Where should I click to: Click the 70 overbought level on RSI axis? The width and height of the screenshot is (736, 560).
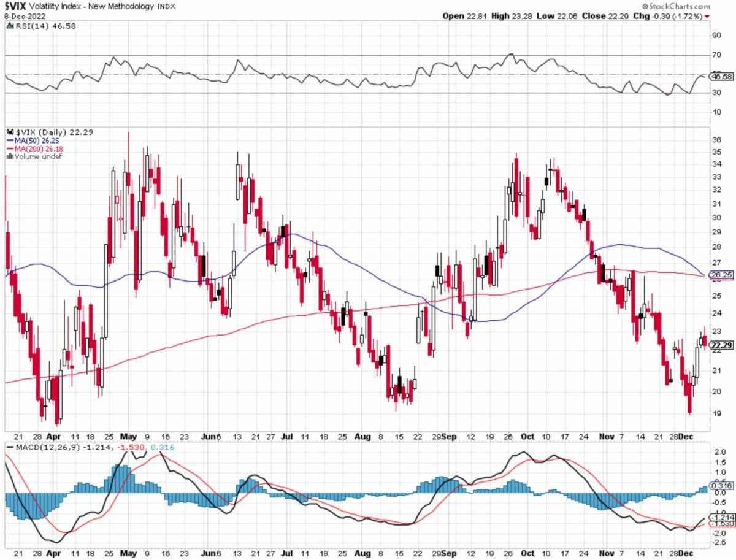click(x=716, y=55)
